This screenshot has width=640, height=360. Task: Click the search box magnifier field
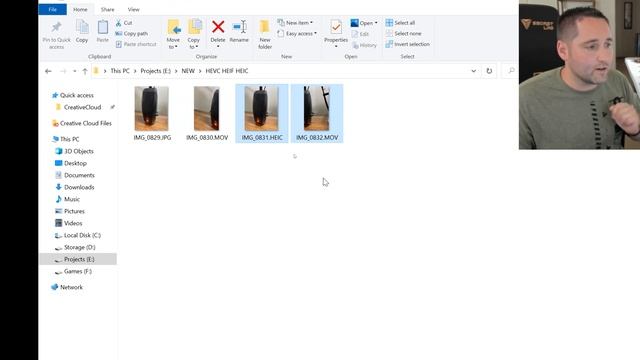pyautogui.click(x=511, y=71)
